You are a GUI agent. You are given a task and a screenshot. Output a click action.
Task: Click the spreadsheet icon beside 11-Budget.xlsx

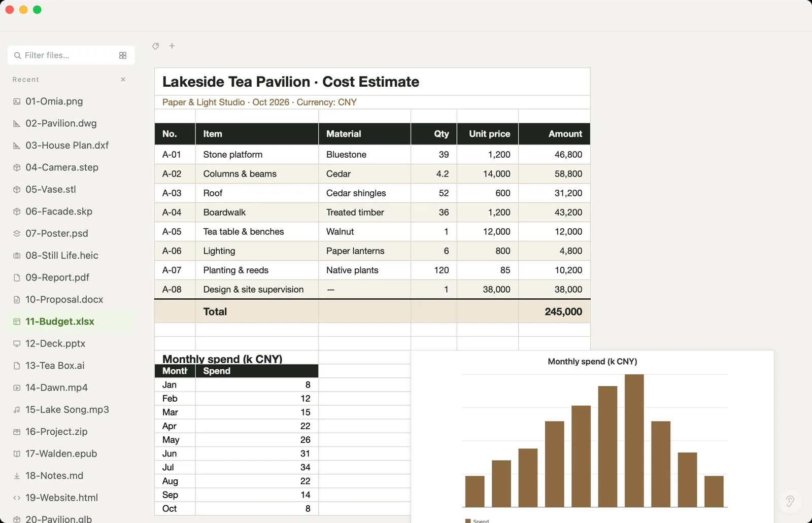pyautogui.click(x=17, y=322)
